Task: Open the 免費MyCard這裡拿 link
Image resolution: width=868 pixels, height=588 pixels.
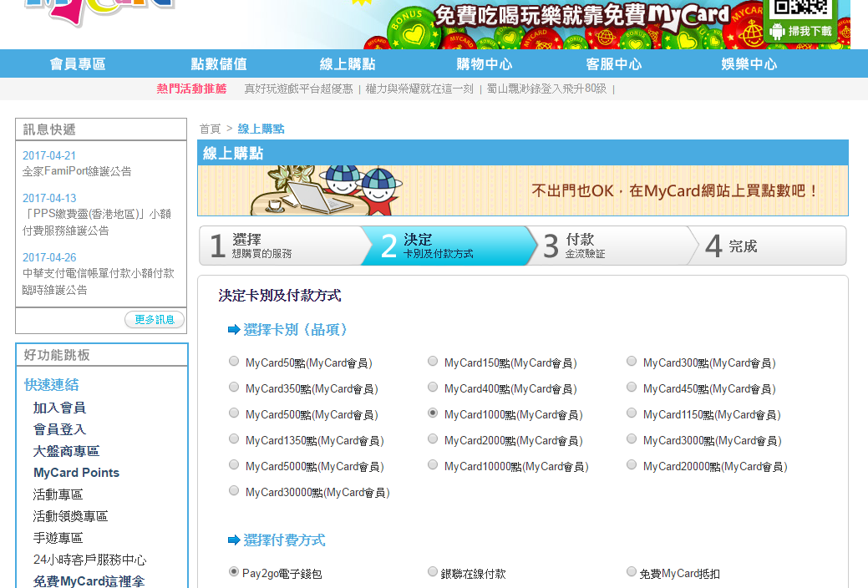Action: tap(89, 580)
